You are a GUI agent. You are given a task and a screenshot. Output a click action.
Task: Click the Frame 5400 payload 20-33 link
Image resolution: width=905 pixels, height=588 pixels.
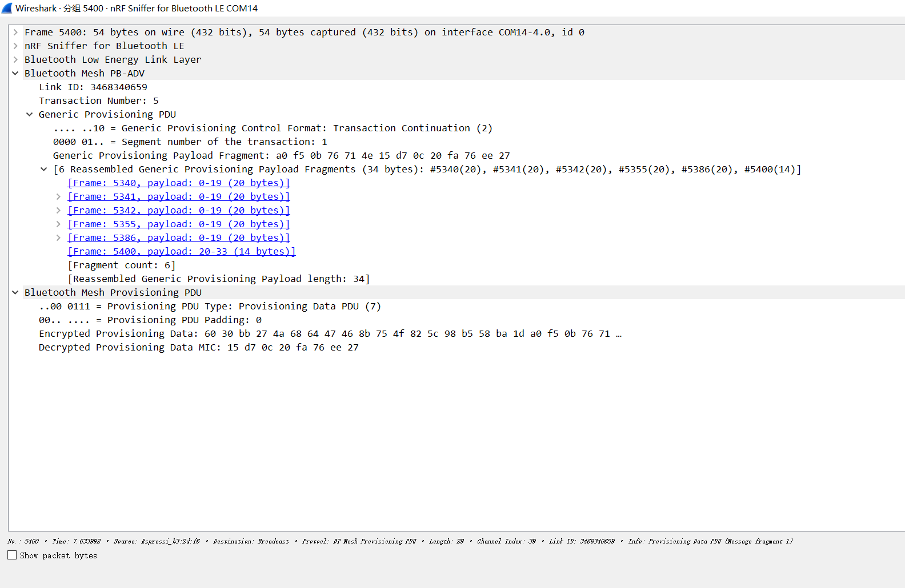[181, 252]
